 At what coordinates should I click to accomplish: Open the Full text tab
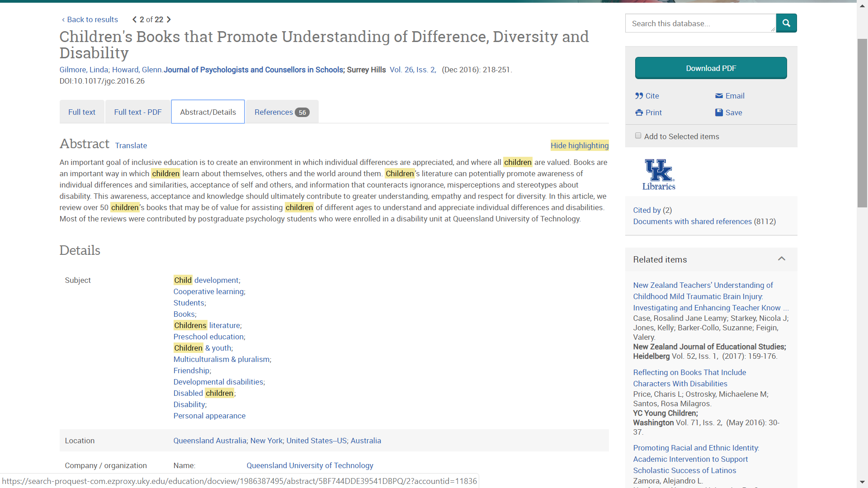tap(81, 112)
